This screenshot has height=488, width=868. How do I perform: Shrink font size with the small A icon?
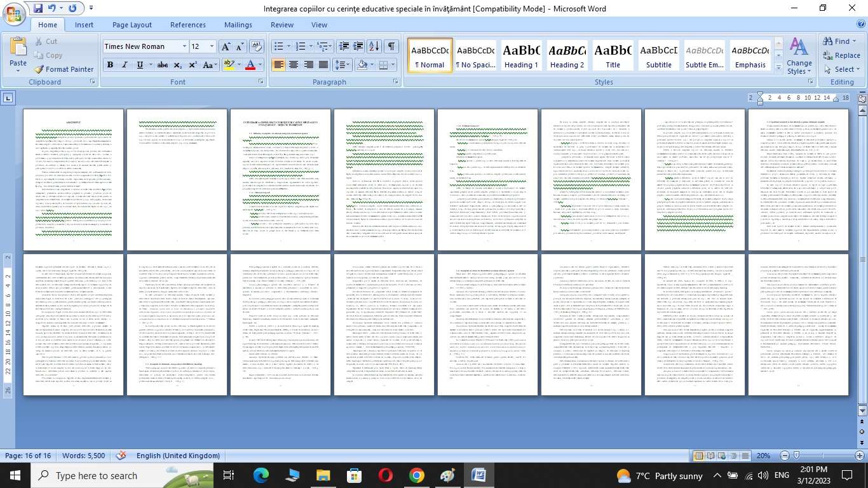[240, 46]
